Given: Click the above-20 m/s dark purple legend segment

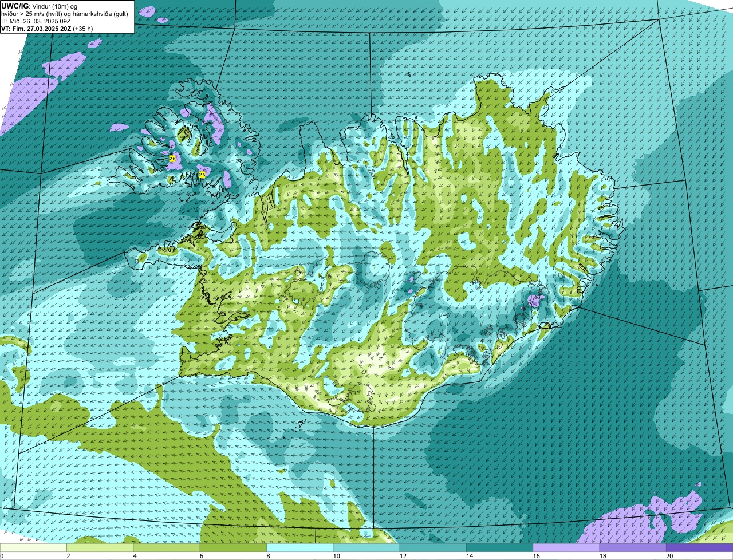Looking at the screenshot, I should point(699,547).
